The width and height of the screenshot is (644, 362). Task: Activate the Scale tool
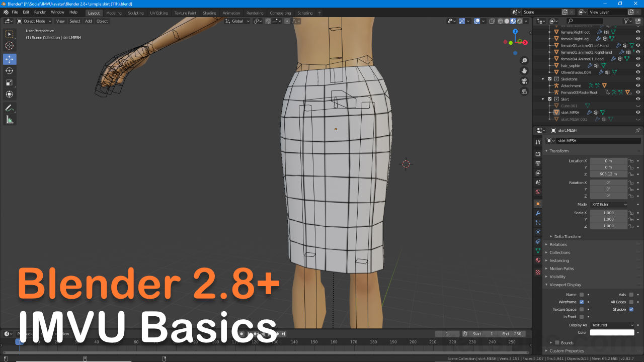pyautogui.click(x=10, y=82)
